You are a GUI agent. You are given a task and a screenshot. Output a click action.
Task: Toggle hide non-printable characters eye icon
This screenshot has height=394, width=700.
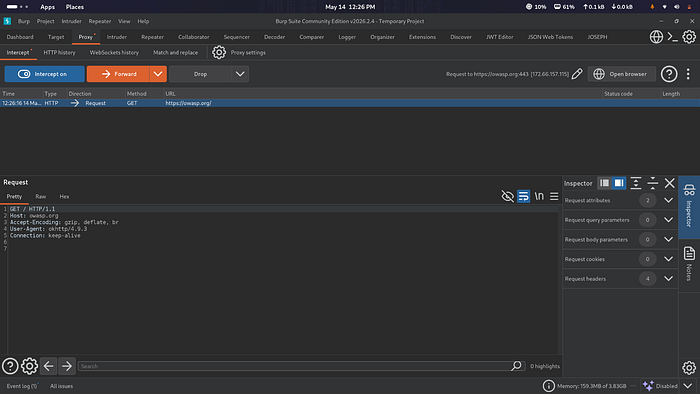508,196
